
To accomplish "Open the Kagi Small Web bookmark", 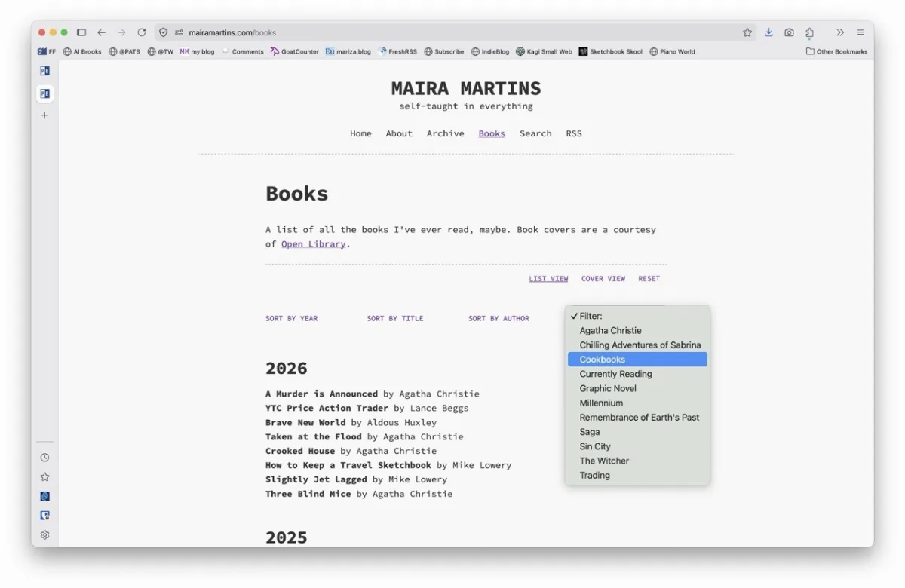I will (x=544, y=52).
